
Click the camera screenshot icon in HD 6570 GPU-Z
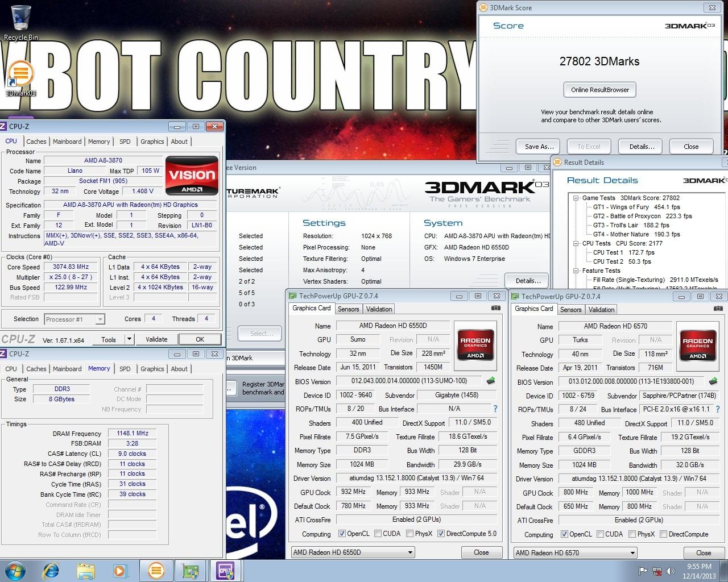pos(718,309)
